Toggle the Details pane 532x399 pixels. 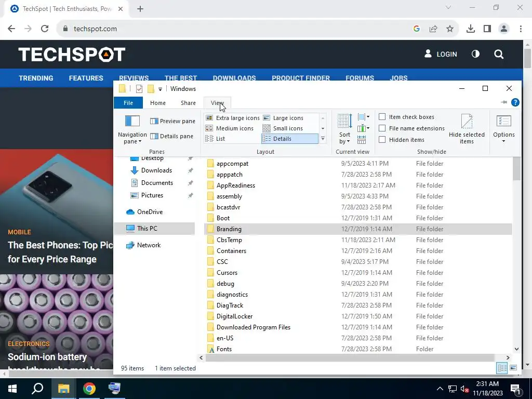[171, 136]
